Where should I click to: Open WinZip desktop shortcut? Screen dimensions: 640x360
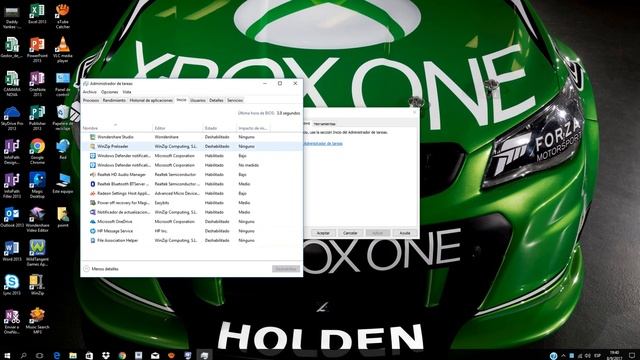pyautogui.click(x=37, y=284)
